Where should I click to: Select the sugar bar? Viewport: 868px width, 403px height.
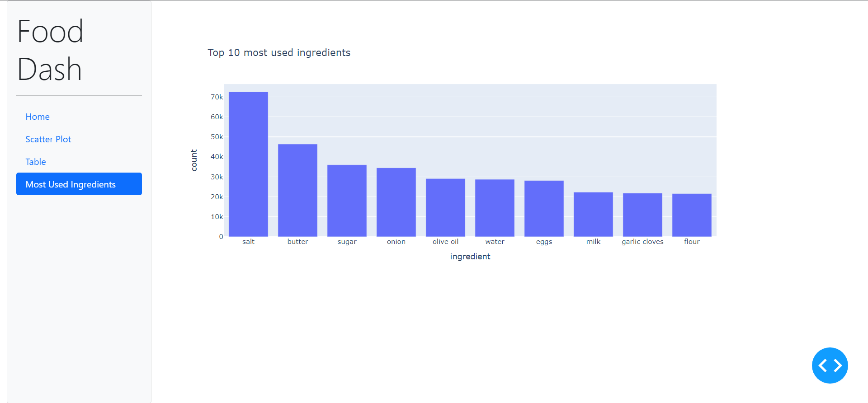point(347,201)
